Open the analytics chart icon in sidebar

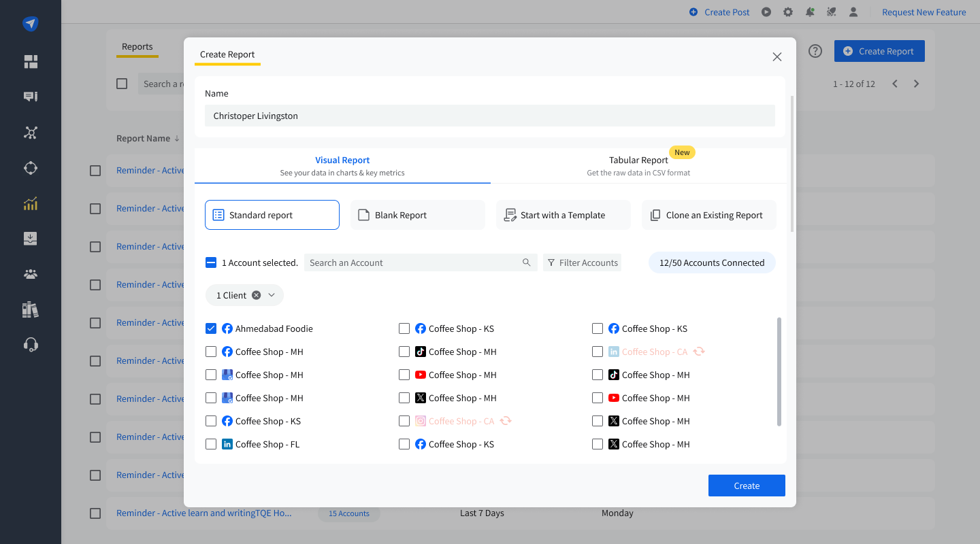(x=31, y=203)
